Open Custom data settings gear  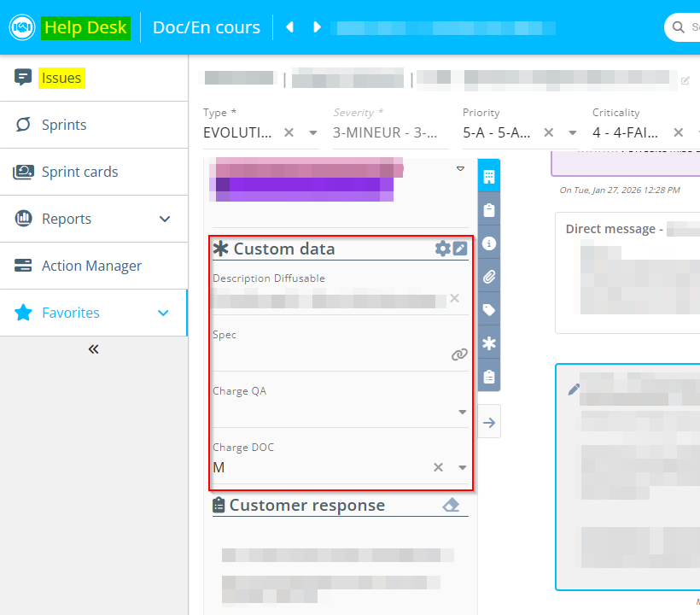tap(442, 249)
